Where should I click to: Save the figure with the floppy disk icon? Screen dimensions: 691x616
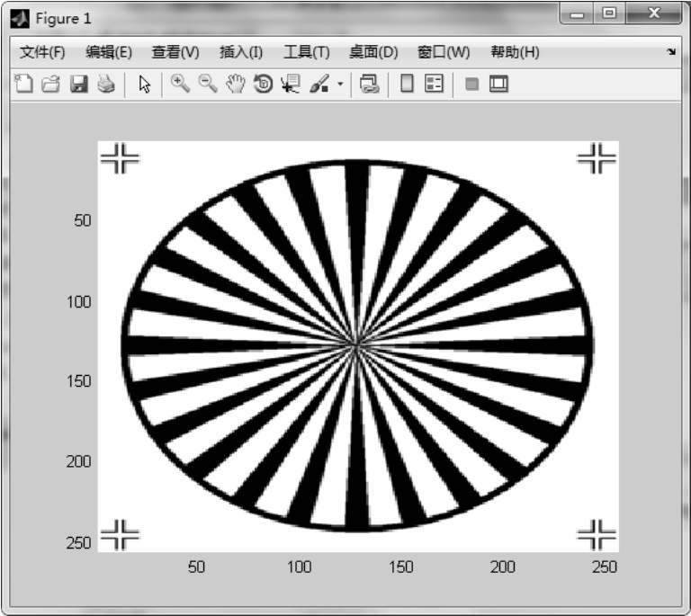79,84
